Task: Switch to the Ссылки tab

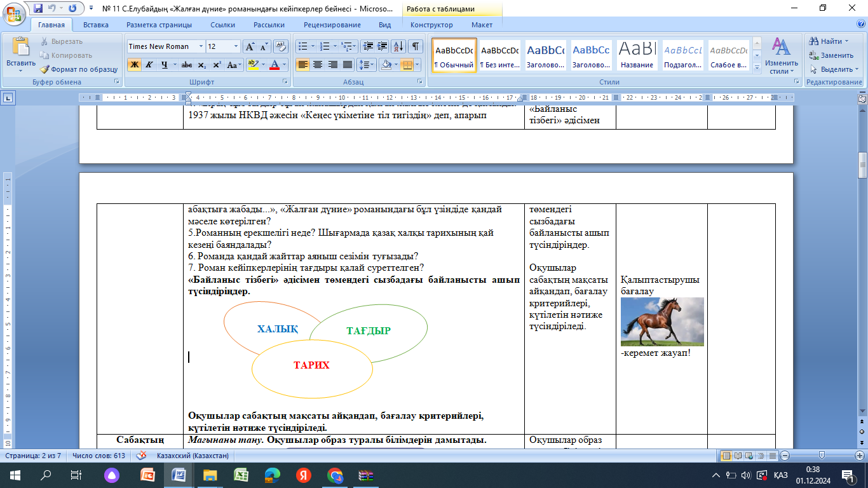Action: click(x=222, y=25)
